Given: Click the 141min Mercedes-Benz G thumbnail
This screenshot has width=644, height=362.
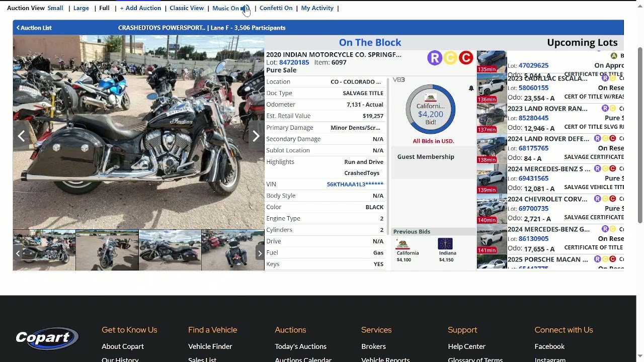Looking at the screenshot, I should pos(492,239).
